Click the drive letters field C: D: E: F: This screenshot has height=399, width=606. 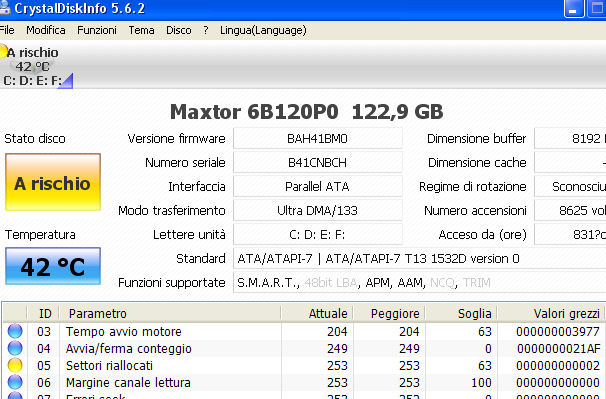(317, 234)
